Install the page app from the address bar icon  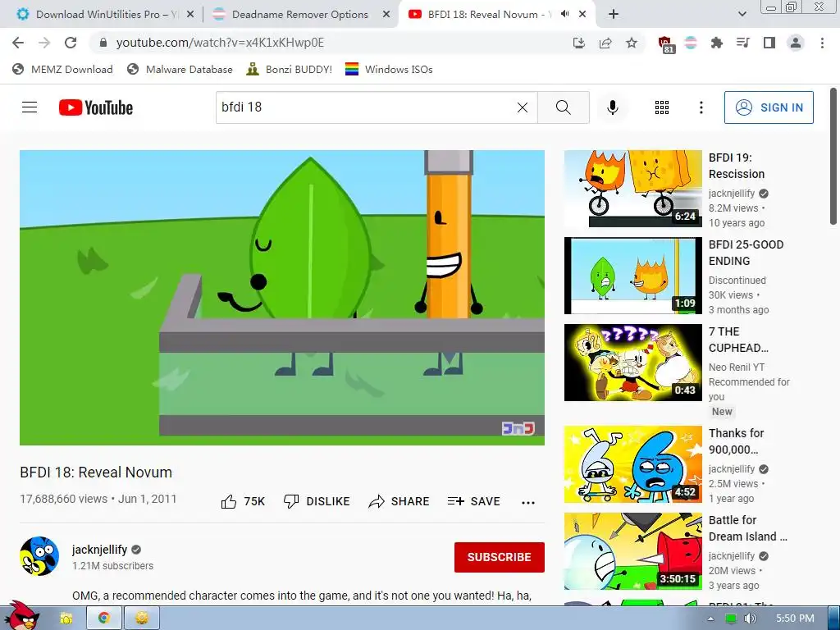[579, 43]
